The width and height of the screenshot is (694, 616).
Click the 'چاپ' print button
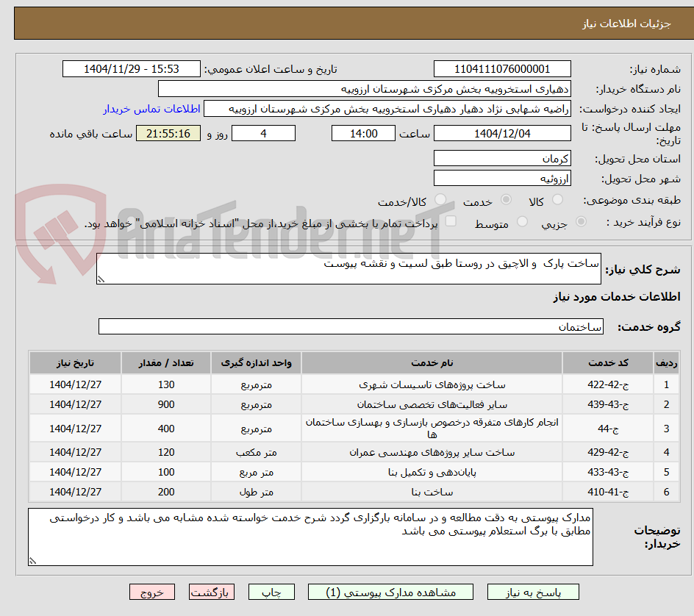click(x=271, y=592)
